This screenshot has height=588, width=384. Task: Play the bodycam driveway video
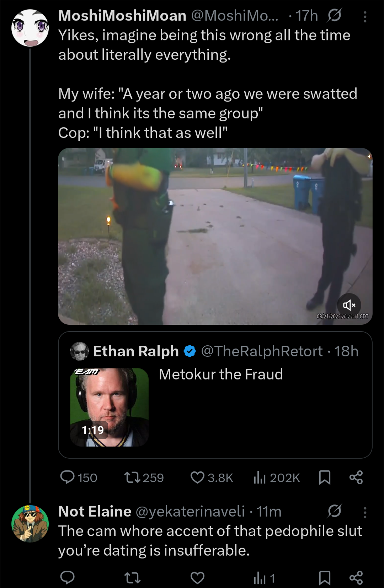[x=215, y=236]
